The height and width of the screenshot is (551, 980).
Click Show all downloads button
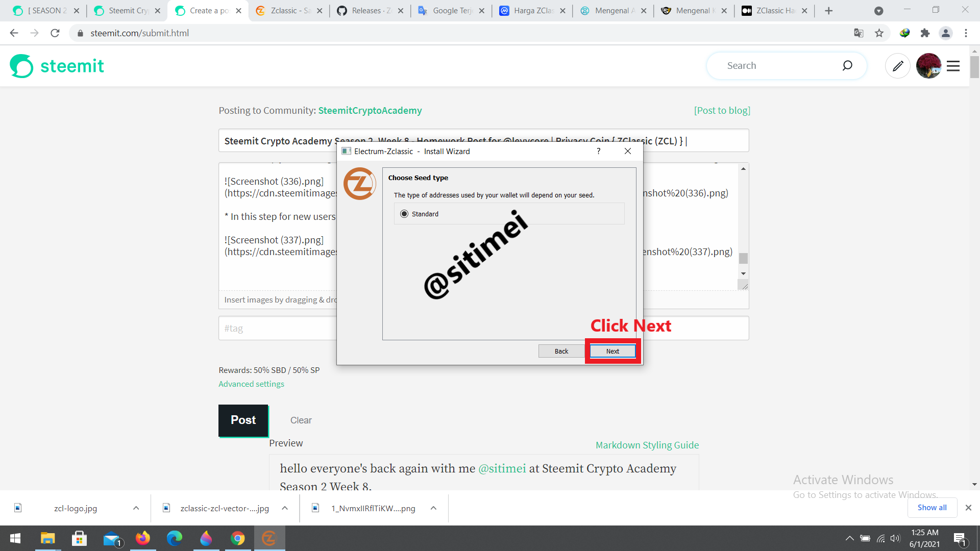(x=932, y=508)
